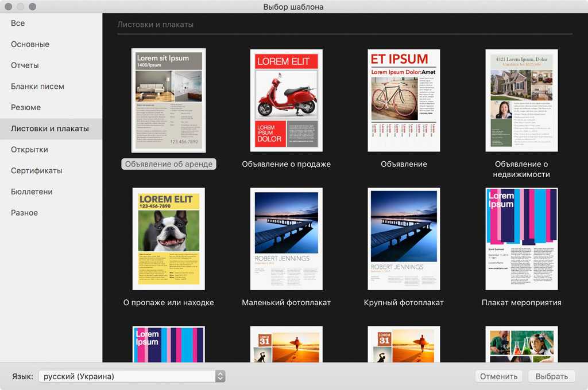588x390 pixels.
Task: Click the Выбрать button
Action: click(x=551, y=376)
